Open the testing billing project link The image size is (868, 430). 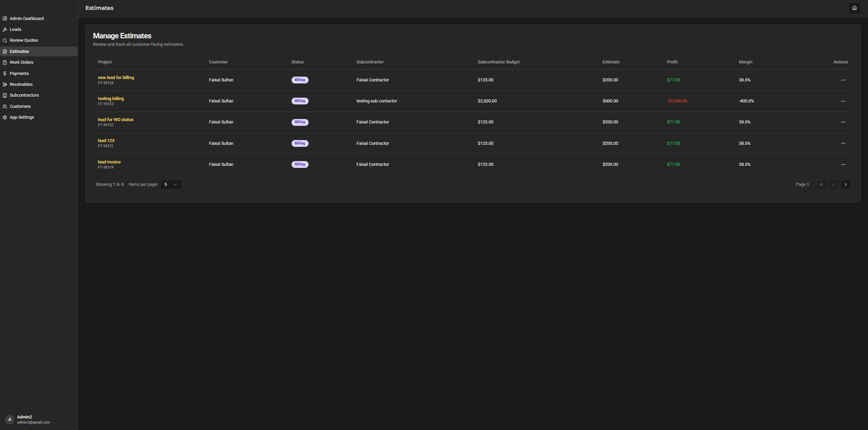click(x=111, y=99)
